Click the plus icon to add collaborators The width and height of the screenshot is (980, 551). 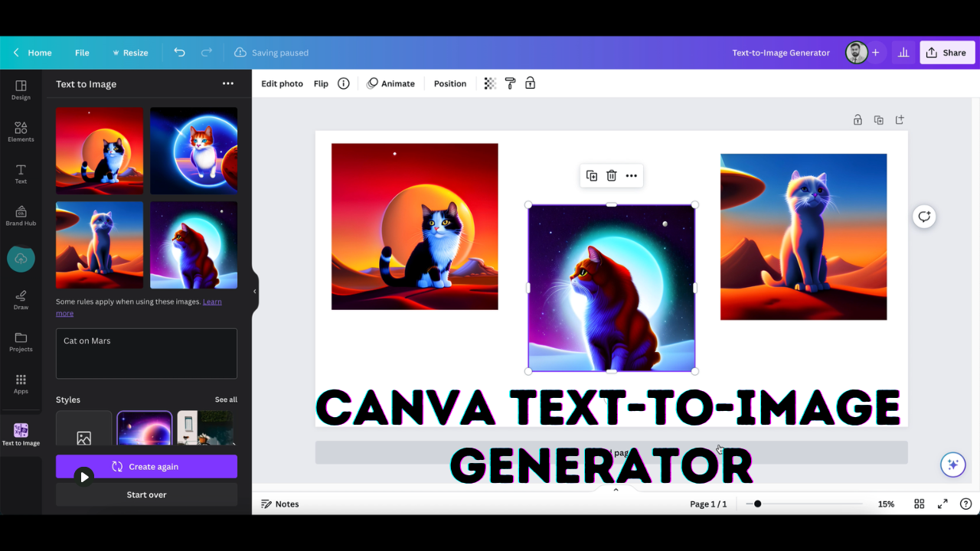point(876,52)
